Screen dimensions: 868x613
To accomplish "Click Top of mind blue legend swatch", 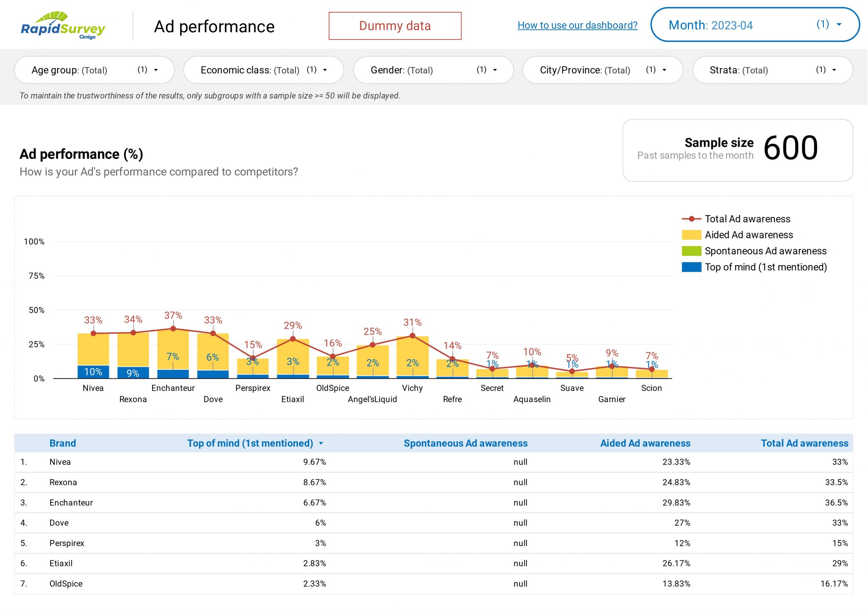I will [x=691, y=267].
